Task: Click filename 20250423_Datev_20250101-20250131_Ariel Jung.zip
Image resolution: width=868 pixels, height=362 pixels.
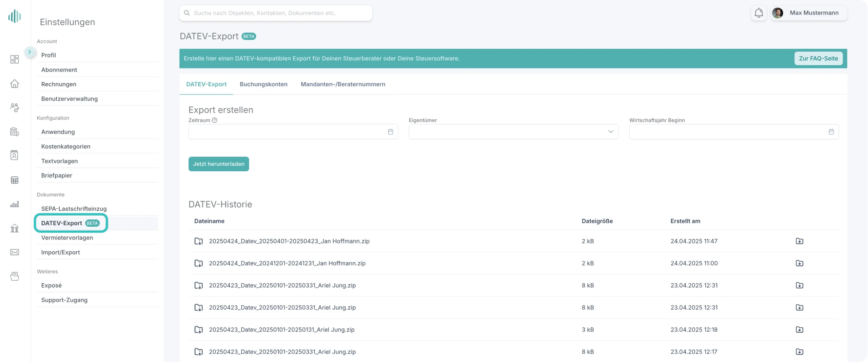Action: tap(282, 329)
